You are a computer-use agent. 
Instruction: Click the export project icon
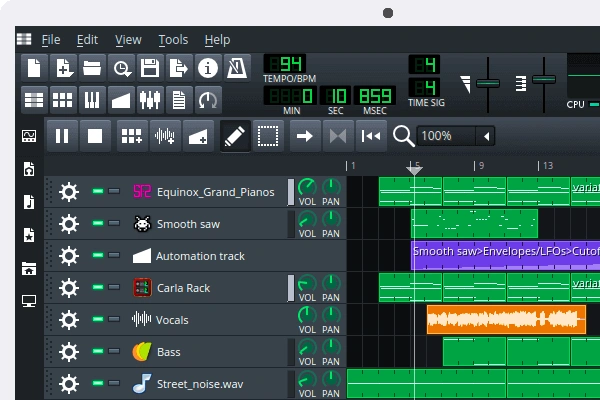pyautogui.click(x=179, y=68)
